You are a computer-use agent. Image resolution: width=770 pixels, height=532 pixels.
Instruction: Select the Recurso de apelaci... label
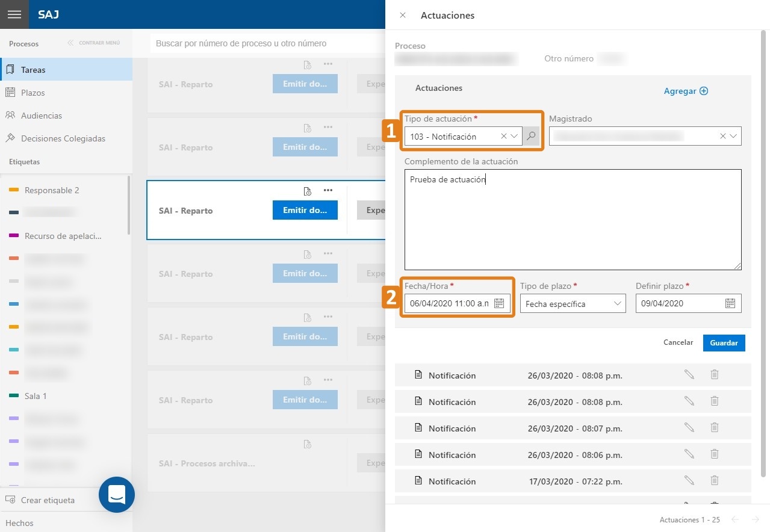(x=64, y=236)
